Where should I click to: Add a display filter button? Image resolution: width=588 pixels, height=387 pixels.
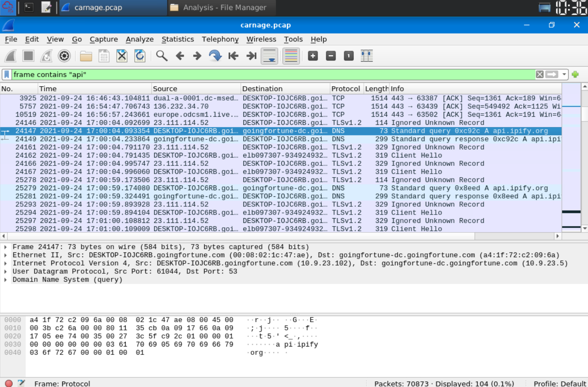[x=575, y=74]
